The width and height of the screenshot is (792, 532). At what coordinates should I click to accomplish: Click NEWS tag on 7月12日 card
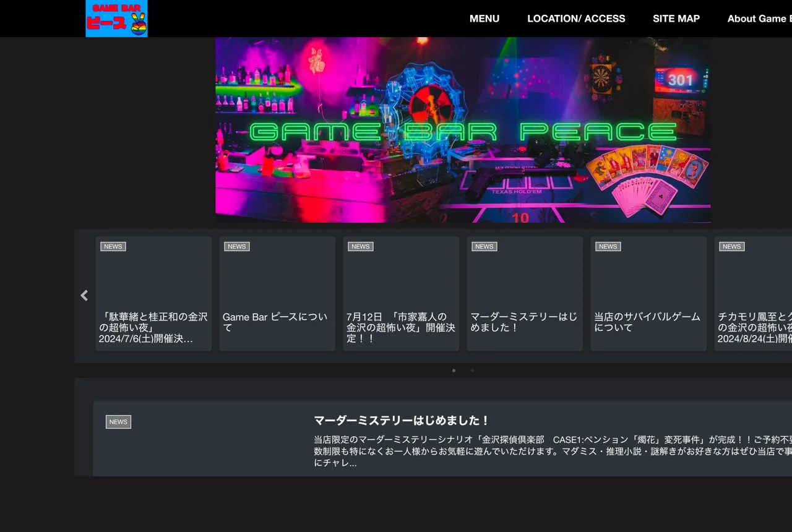click(x=361, y=246)
